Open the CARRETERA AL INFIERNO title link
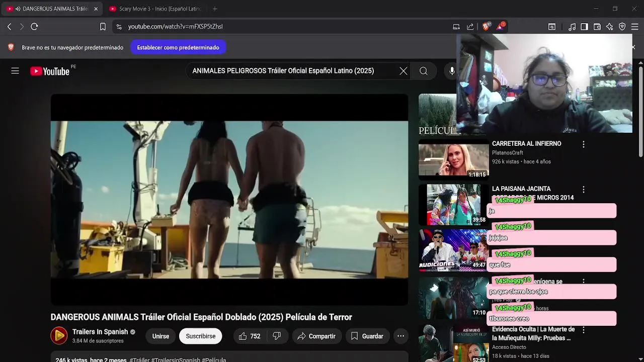 [526, 144]
